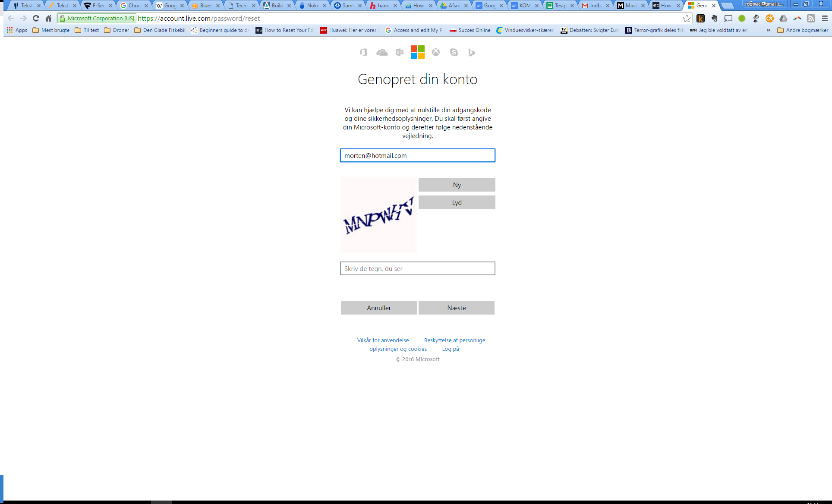Open the Microsoft logo icon
The height and width of the screenshot is (504, 832).
pyautogui.click(x=417, y=52)
